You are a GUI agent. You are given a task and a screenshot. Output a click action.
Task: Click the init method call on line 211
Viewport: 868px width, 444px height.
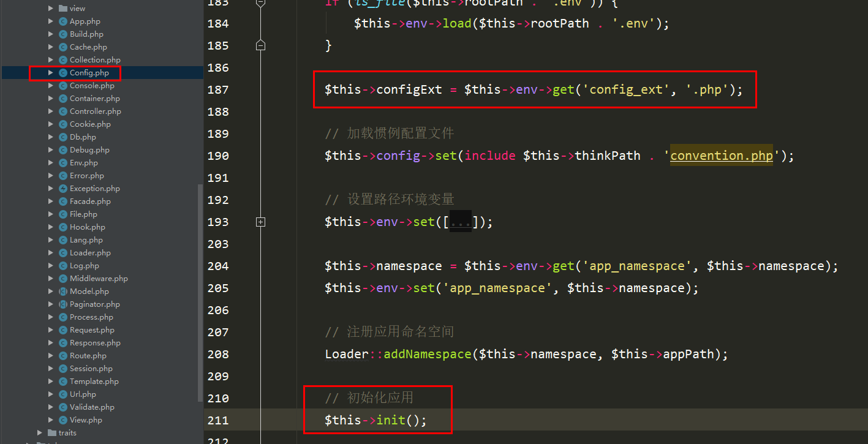[x=391, y=420]
